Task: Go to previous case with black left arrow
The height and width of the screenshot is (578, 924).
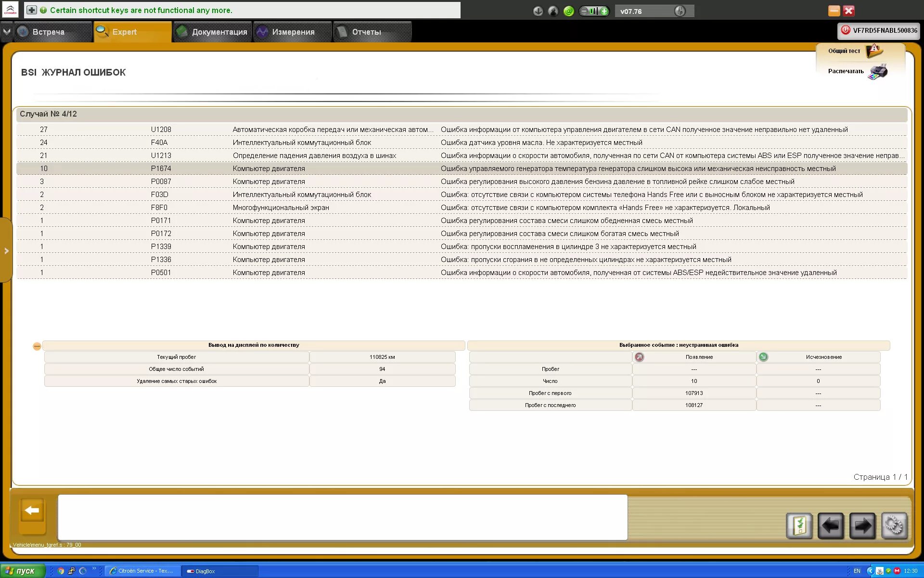Action: (x=831, y=525)
